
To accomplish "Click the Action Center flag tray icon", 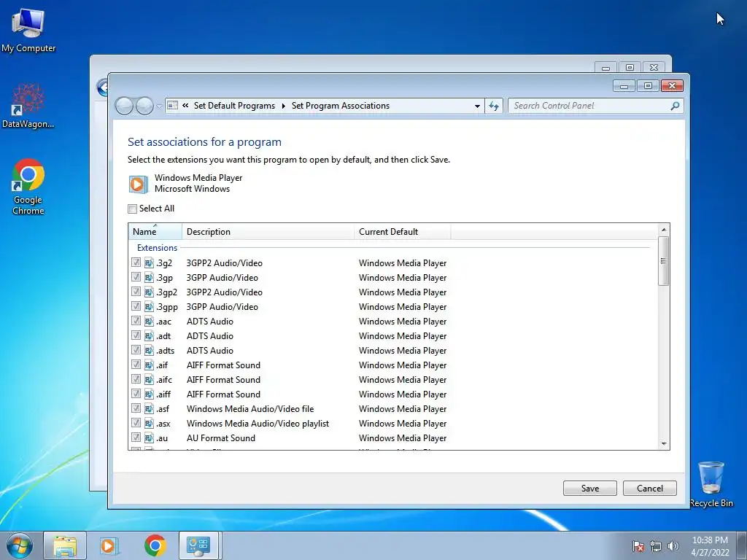I will (638, 546).
